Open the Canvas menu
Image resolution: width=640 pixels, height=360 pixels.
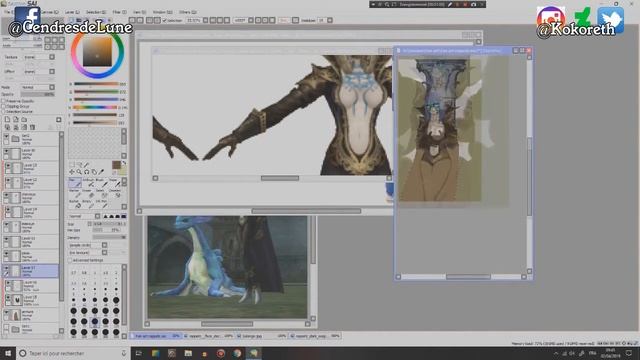coord(49,12)
